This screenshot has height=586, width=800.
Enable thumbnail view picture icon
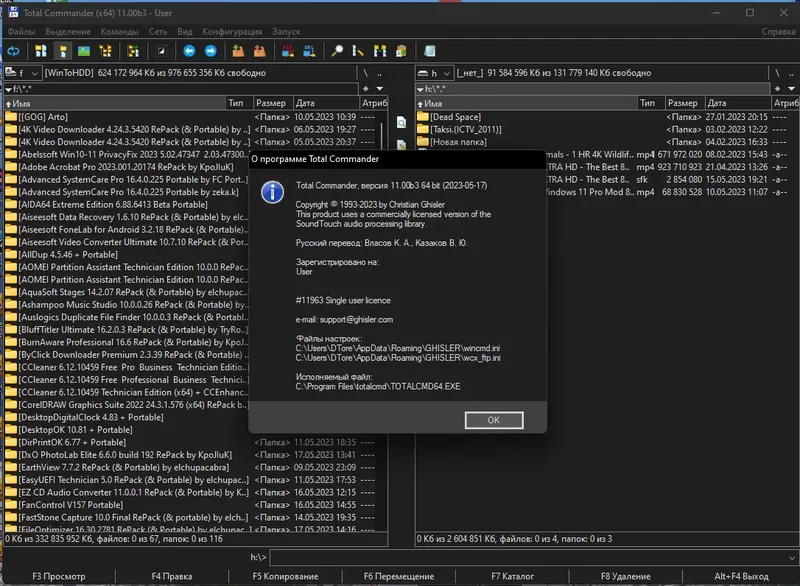pos(84,51)
